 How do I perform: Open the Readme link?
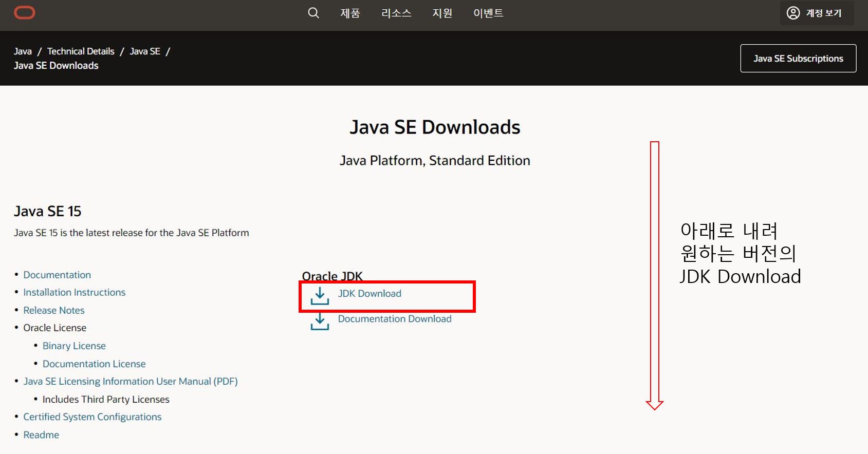[41, 434]
